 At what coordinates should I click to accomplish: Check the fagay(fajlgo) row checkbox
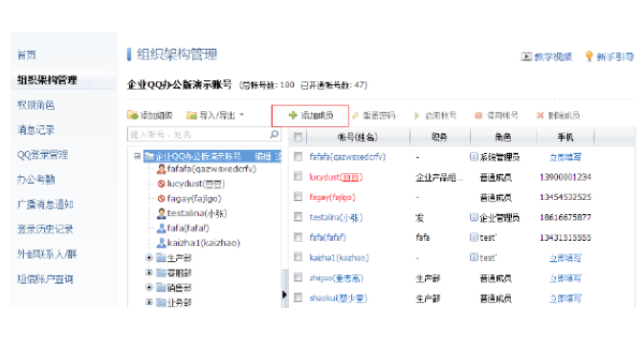(x=299, y=197)
